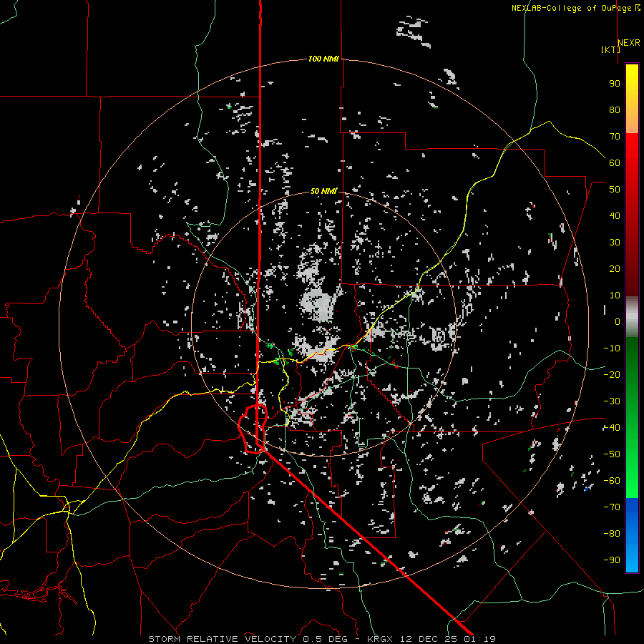This screenshot has width=644, height=644.
Task: Click the -30 value on the velocity scale
Action: [612, 401]
